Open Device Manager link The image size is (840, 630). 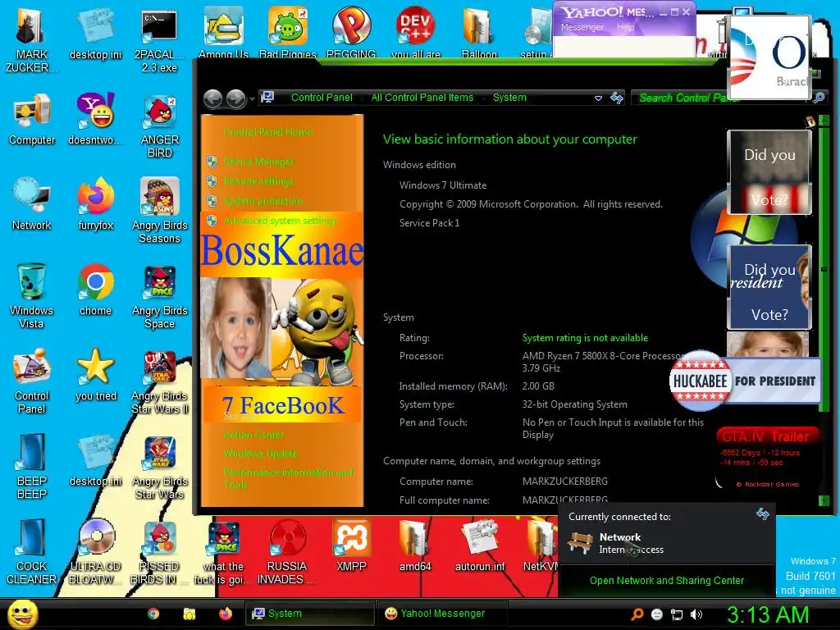click(x=258, y=162)
